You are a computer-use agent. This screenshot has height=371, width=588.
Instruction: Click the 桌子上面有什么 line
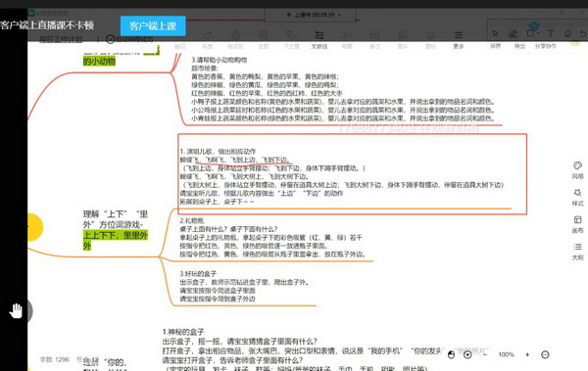tap(228, 229)
